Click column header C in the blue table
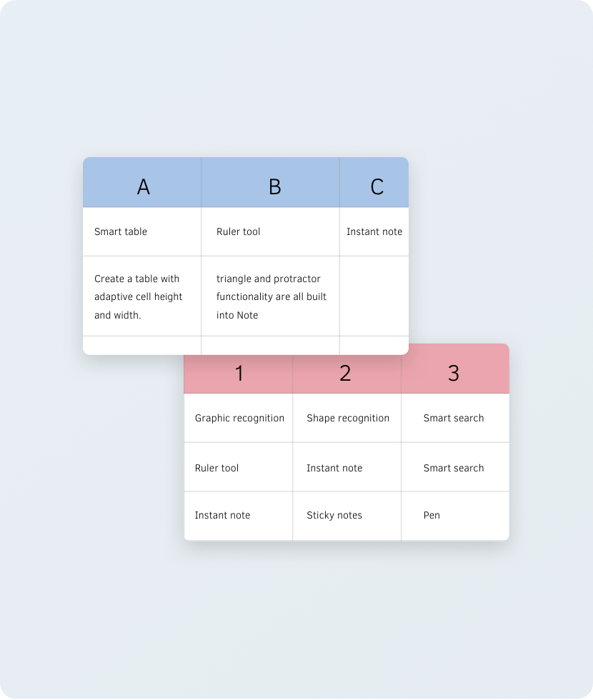593x700 pixels. [377, 186]
